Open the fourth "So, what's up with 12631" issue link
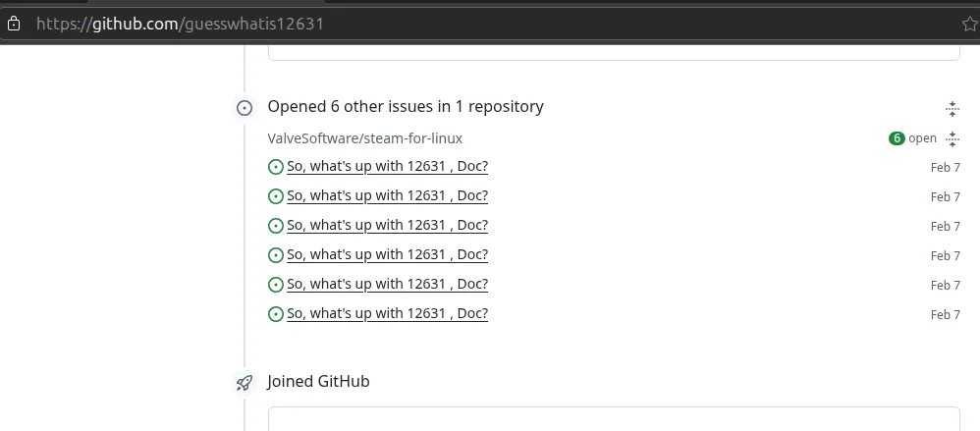The width and height of the screenshot is (980, 431). (x=387, y=255)
